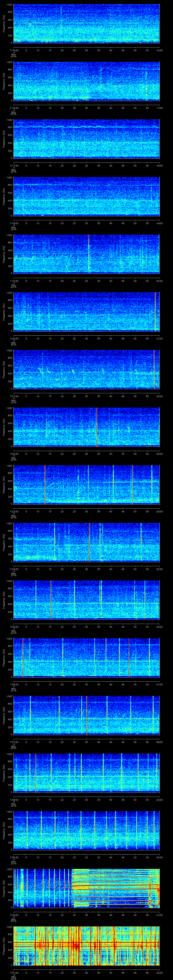This screenshot has width=173, height=980.
Task: Click the "7:15:00" start time label
Action: coord(14,50)
